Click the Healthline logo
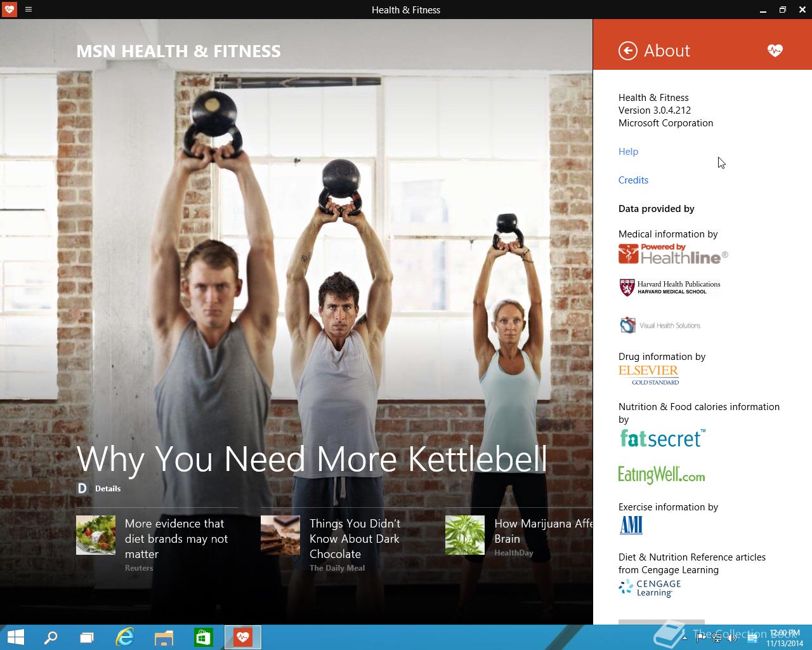Screen dimensions: 812x650 (x=673, y=254)
